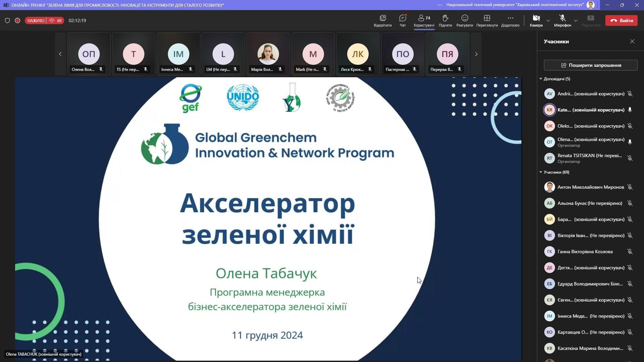This screenshot has height=362, width=644.
Task: Click the shield privacy icon
Action: click(x=7, y=20)
